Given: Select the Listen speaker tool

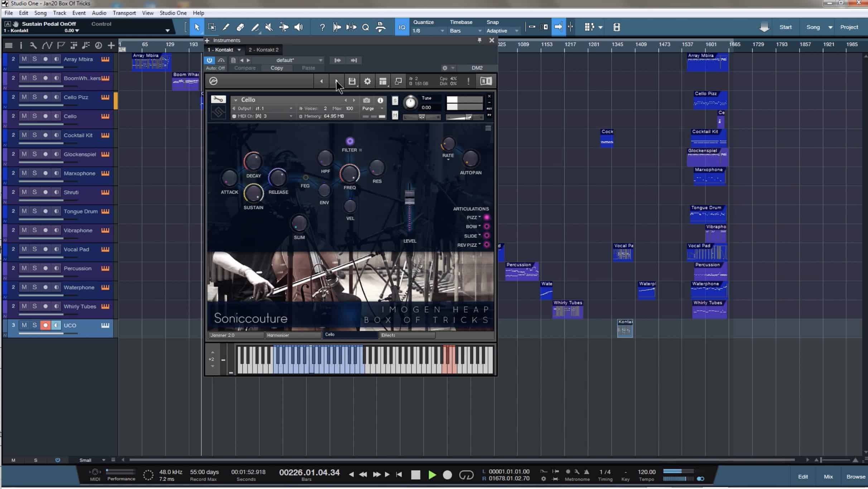Looking at the screenshot, I should point(298,27).
